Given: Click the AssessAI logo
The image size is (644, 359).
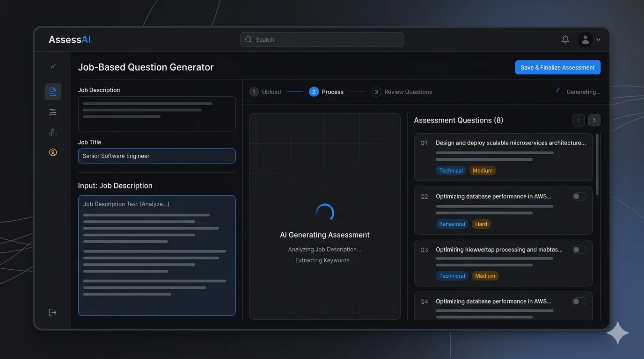Looking at the screenshot, I should click(70, 40).
